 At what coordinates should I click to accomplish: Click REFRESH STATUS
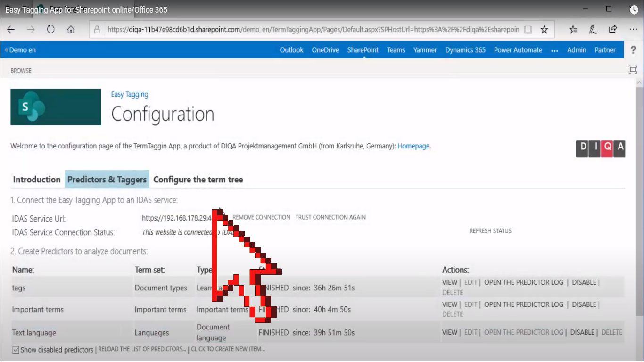[490, 231]
